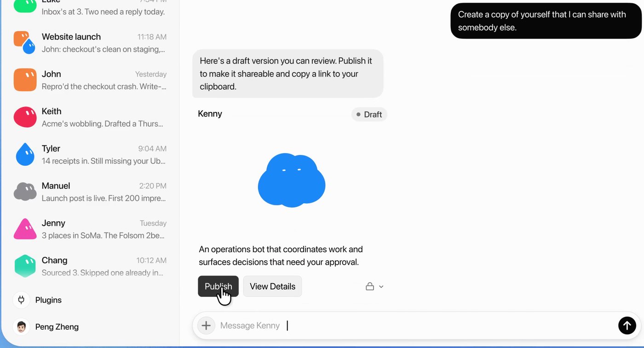Click the lock privacy icon

(369, 287)
